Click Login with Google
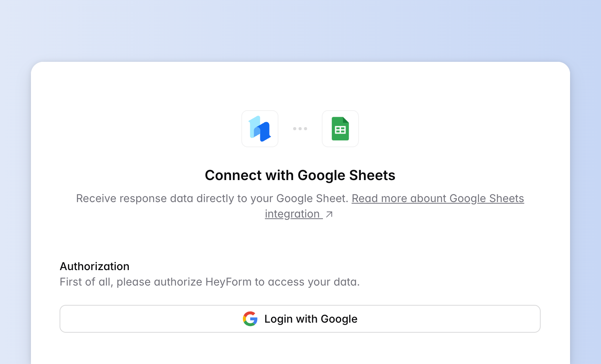Image resolution: width=601 pixels, height=364 pixels. [300, 319]
